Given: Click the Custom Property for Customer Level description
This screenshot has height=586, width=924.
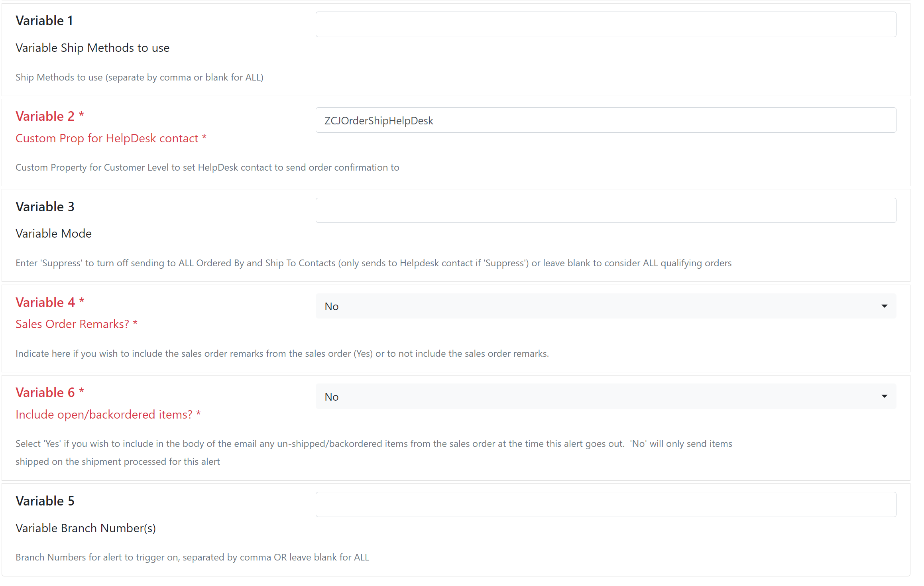Looking at the screenshot, I should click(207, 167).
